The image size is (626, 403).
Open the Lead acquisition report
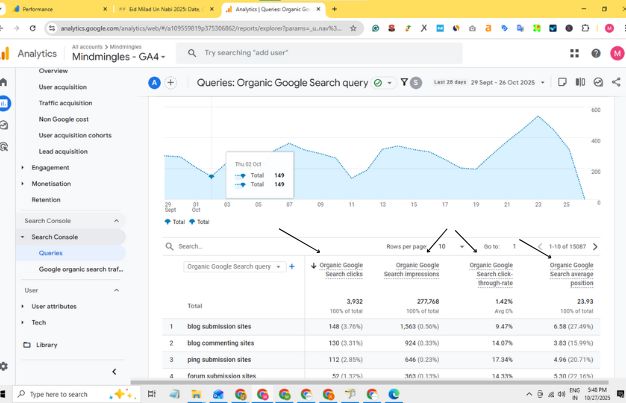(x=63, y=151)
